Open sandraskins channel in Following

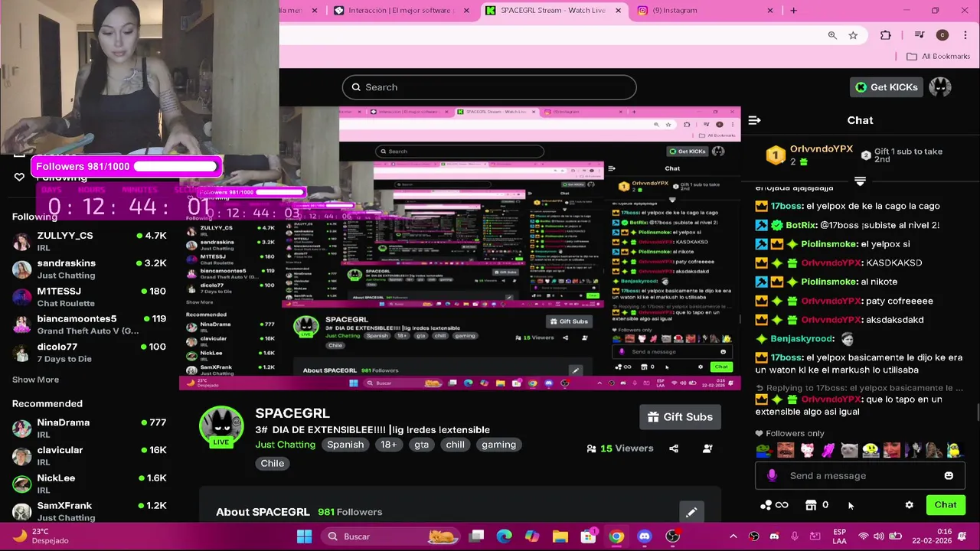pos(90,269)
